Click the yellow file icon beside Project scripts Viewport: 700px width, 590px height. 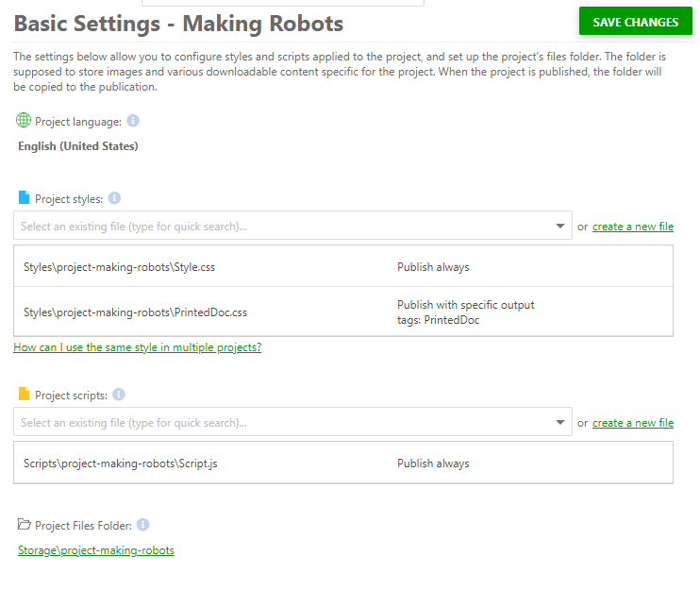pyautogui.click(x=25, y=394)
